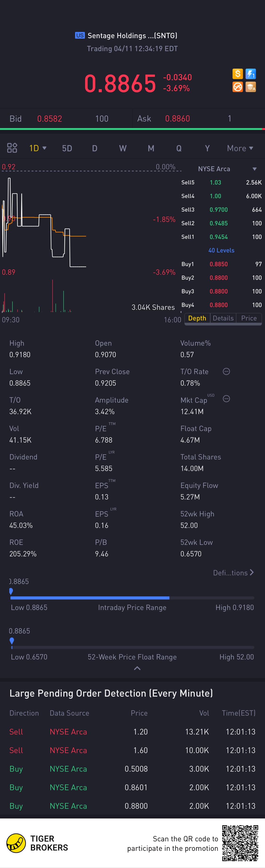The image size is (265, 868).
Task: Tap the QR code image
Action: tap(240, 843)
